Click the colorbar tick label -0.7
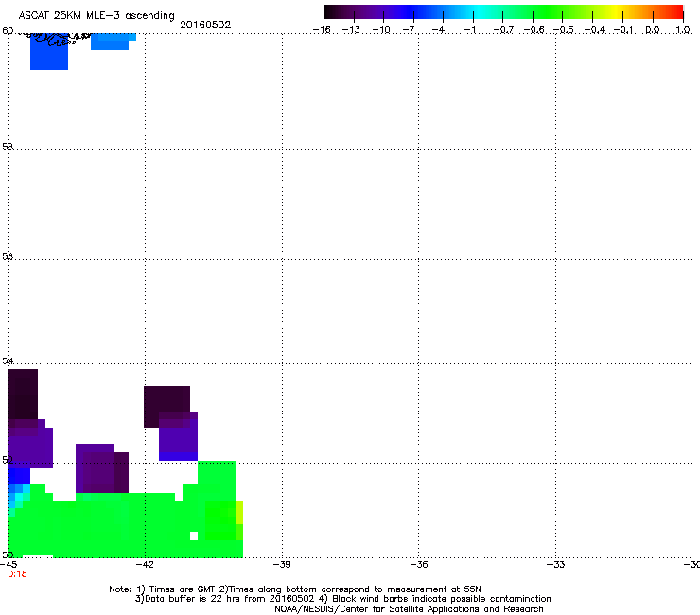This screenshot has height=615, width=700. (503, 30)
